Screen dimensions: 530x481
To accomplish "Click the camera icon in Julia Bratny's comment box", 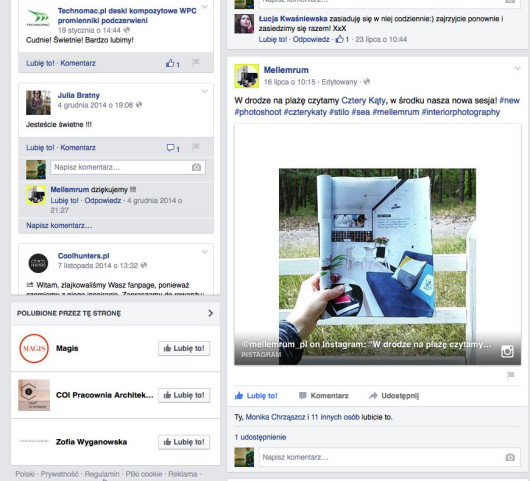I will (196, 167).
